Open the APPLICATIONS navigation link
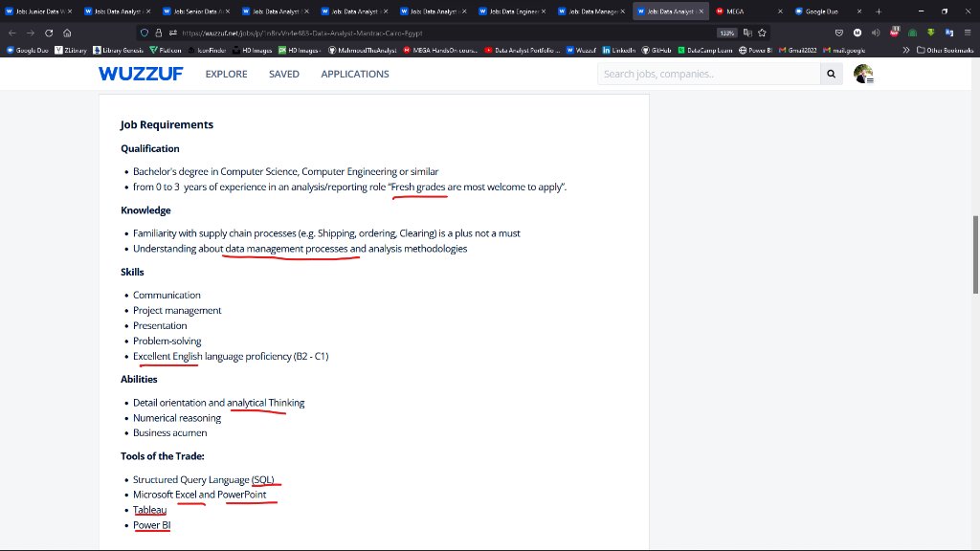Screen dimensions: 980x551 (355, 74)
